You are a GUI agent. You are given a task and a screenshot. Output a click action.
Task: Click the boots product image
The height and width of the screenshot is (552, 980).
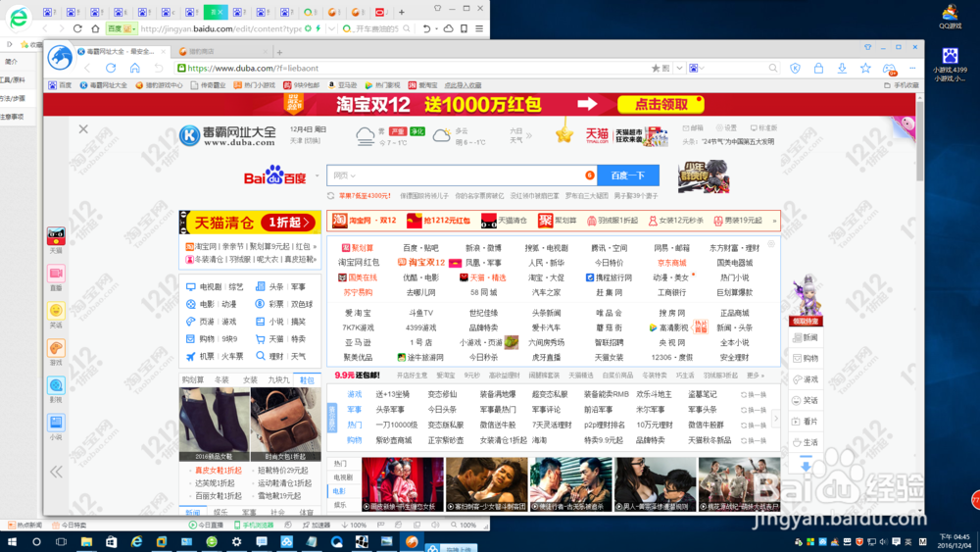[215, 424]
